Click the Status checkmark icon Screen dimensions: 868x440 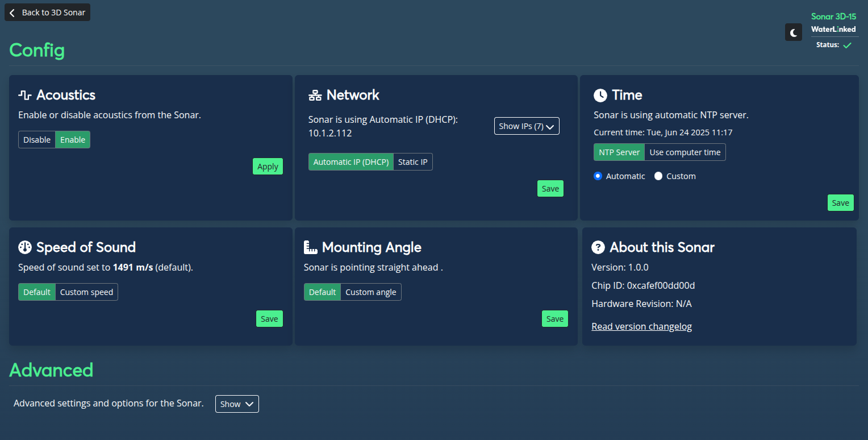(847, 45)
